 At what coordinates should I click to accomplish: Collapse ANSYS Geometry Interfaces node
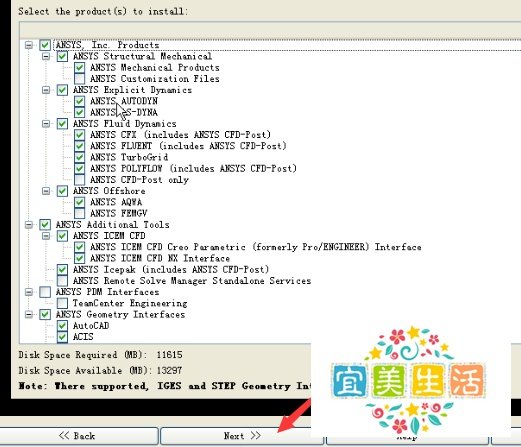tap(29, 314)
